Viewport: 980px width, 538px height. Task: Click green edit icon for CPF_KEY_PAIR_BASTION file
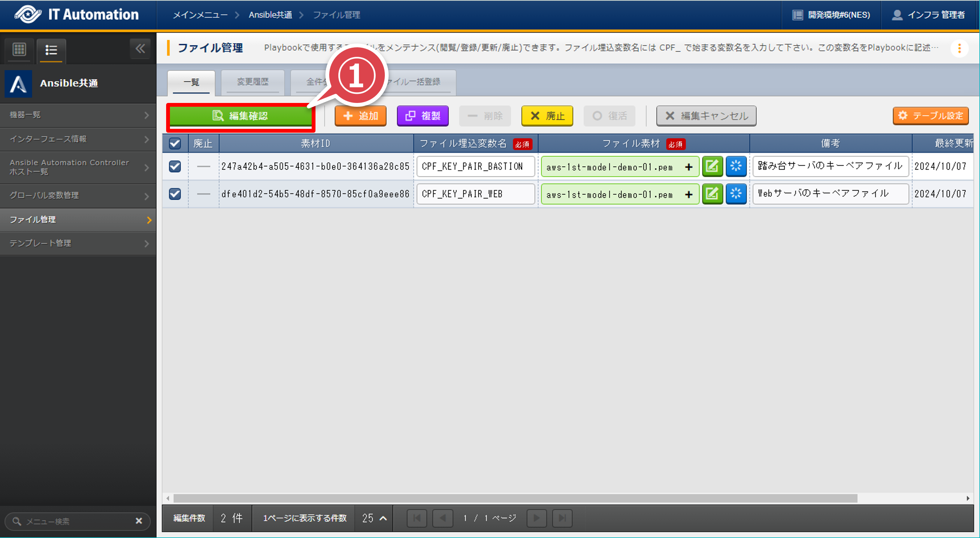[712, 166]
